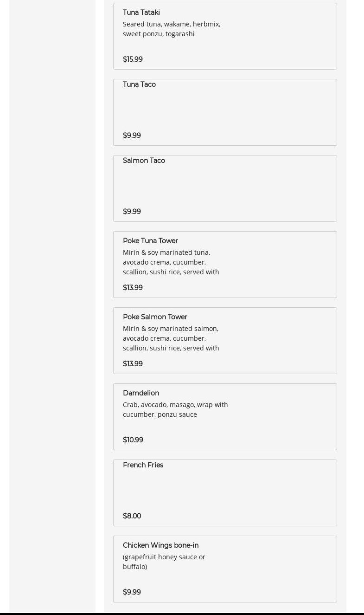Select Chicken Wings bone-in title
Viewport: 364px width, 615px height.
[160, 545]
